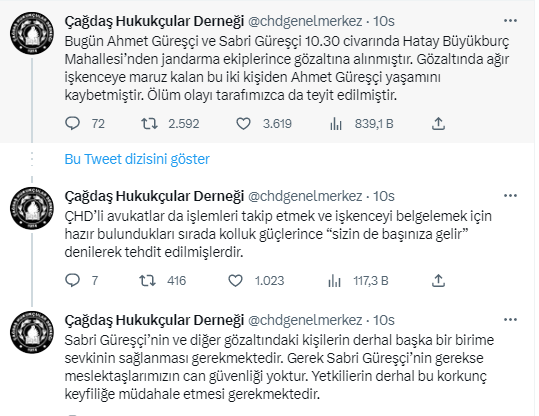Like the second tweet with 1.023 likes
The width and height of the screenshot is (539, 416).
click(x=235, y=281)
